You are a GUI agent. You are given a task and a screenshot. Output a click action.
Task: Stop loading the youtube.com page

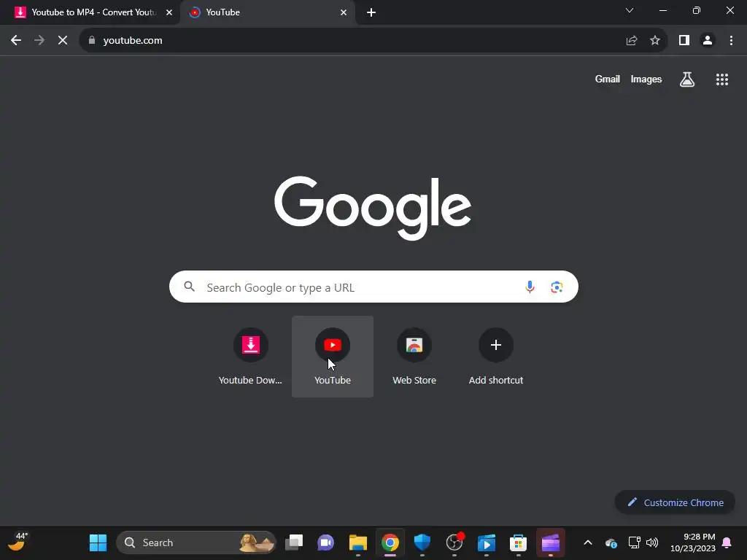pyautogui.click(x=63, y=41)
